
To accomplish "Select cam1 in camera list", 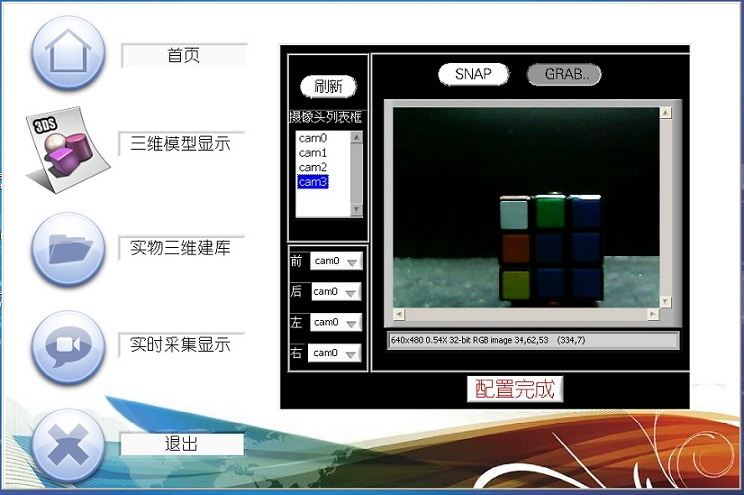I will [313, 153].
